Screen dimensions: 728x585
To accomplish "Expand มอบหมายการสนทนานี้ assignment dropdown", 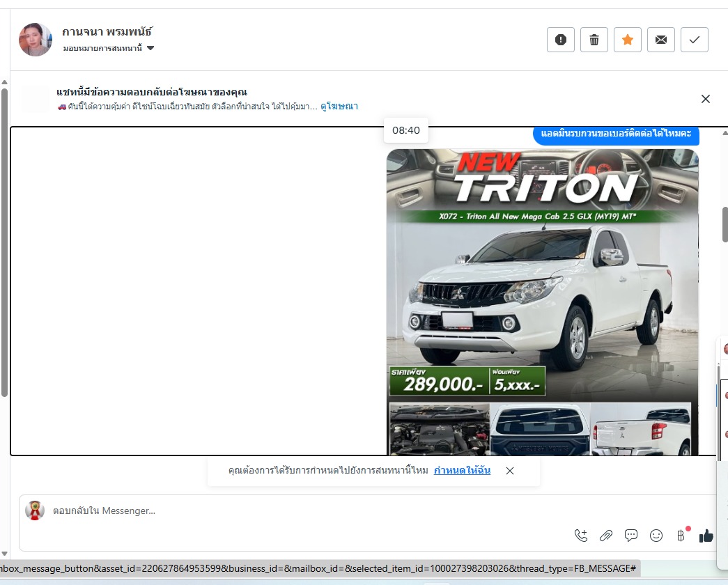I will (x=108, y=48).
